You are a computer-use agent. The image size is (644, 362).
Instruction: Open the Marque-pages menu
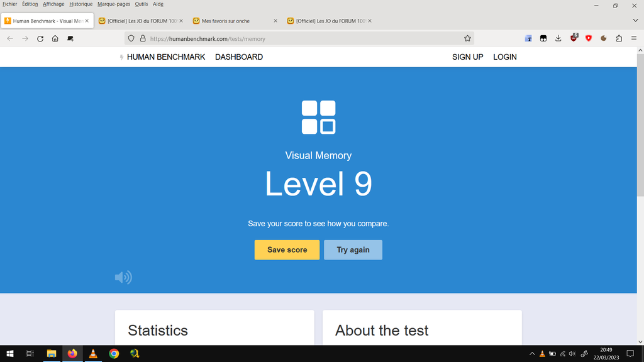[x=114, y=4]
